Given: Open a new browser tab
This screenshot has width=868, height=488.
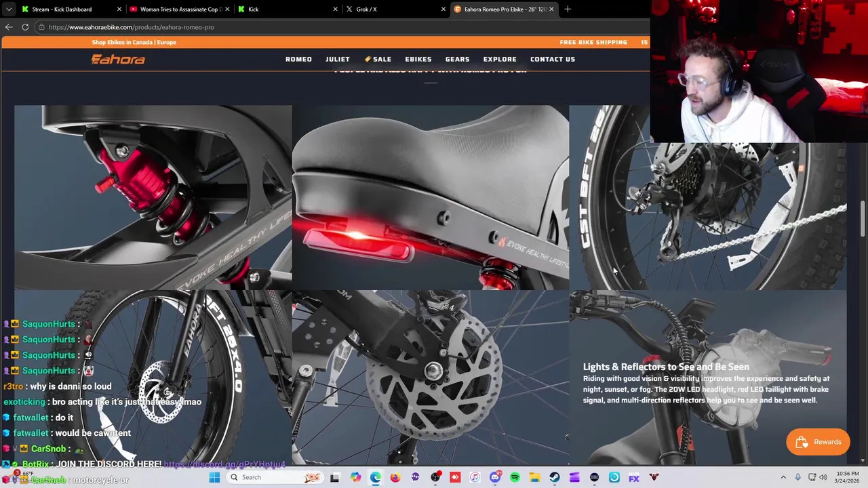Looking at the screenshot, I should click(568, 9).
